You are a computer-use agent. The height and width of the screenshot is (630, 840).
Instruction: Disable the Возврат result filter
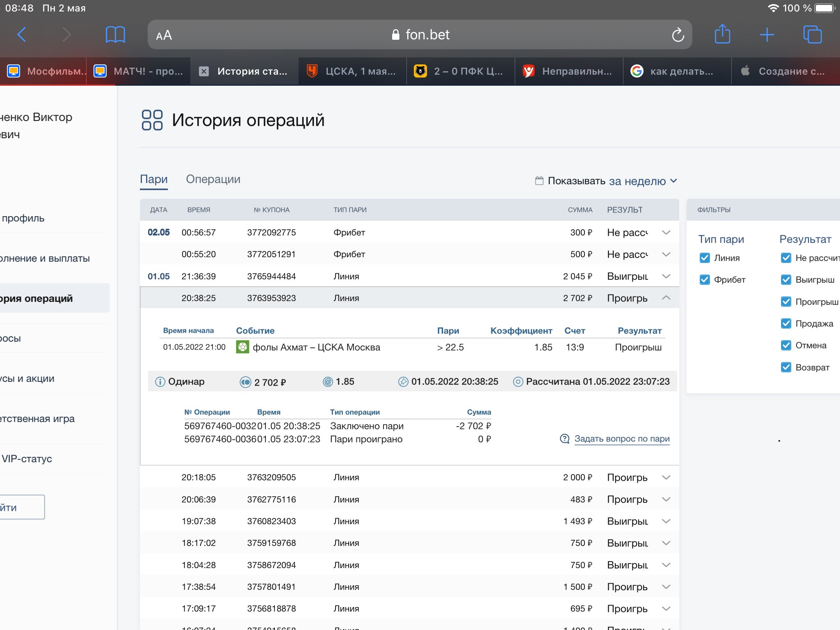(x=786, y=367)
